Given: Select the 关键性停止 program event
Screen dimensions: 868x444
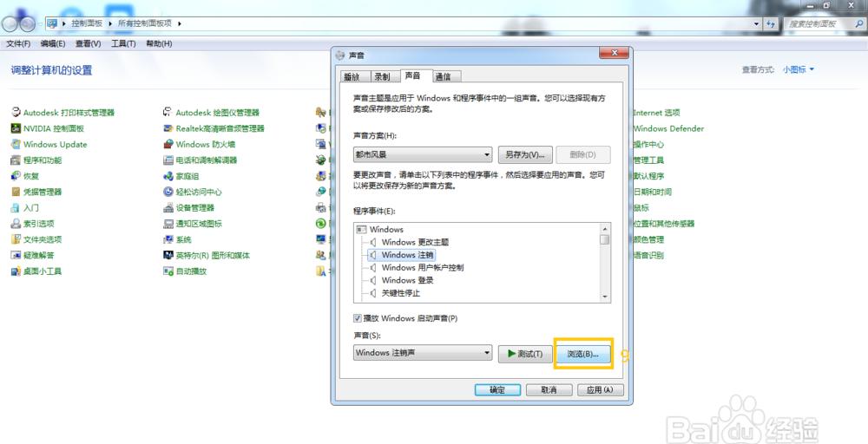Looking at the screenshot, I should (401, 293).
